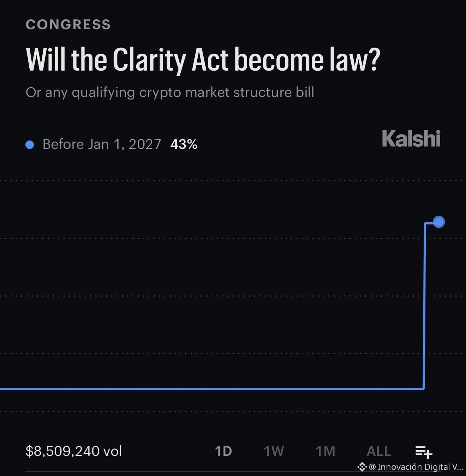Switch chart to the 1M range
Image resolution: width=466 pixels, height=476 pixels.
click(325, 451)
